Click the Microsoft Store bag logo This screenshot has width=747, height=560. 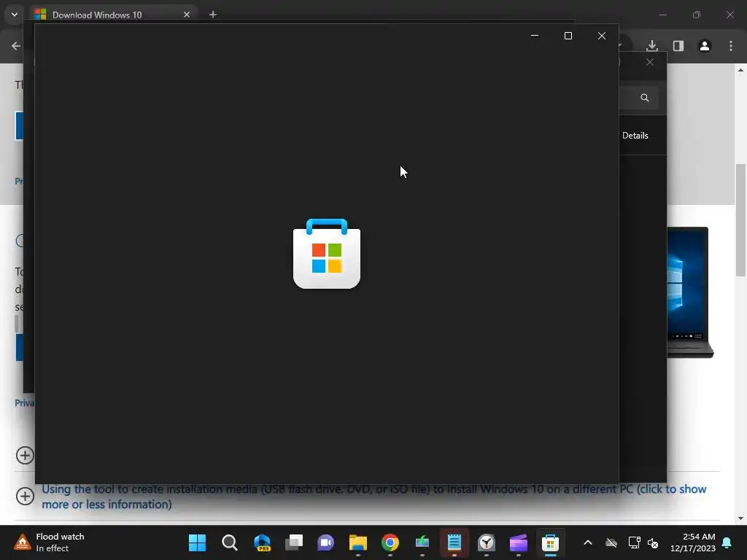[327, 254]
